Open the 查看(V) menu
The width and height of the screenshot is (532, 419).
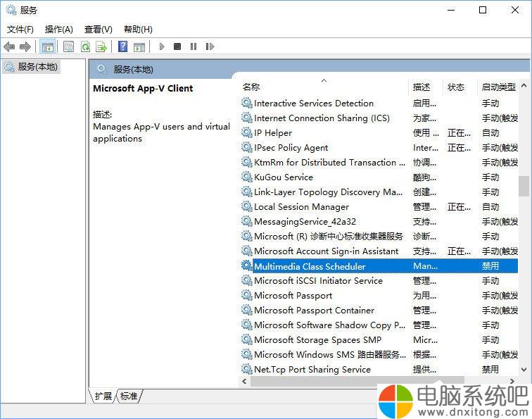[98, 30]
